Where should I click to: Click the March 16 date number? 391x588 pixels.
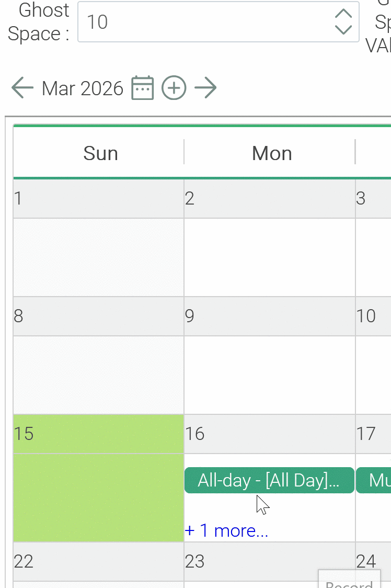[x=195, y=434]
